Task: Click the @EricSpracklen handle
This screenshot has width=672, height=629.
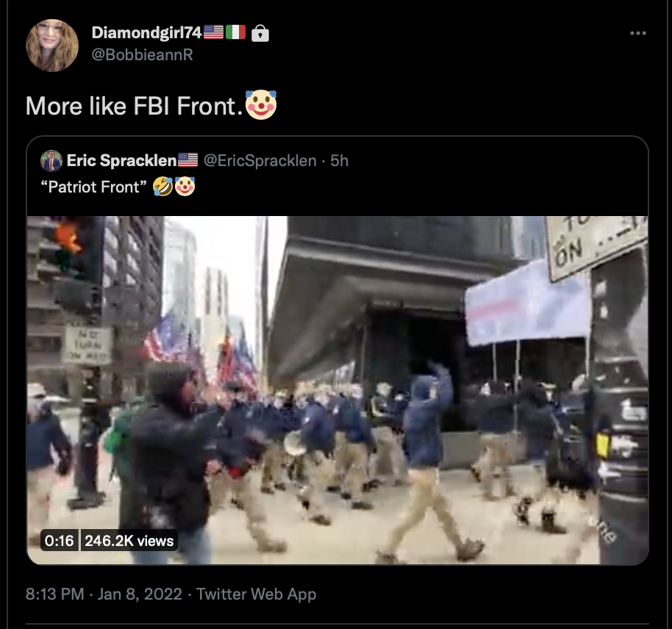Action: (260, 161)
